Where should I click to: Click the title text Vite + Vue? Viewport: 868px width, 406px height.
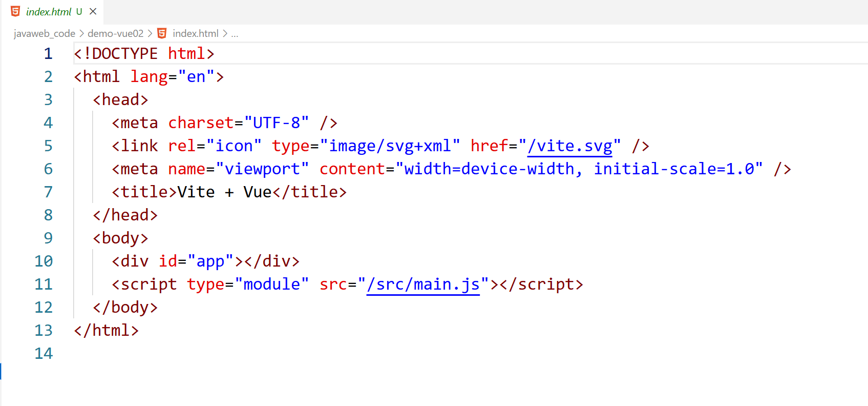click(224, 192)
